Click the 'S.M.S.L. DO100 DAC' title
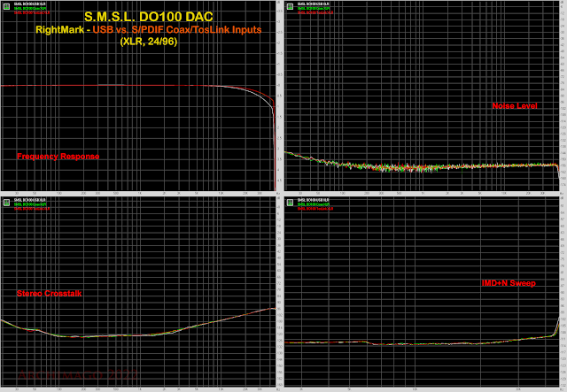Screen dimensions: 567x392 click(x=149, y=17)
